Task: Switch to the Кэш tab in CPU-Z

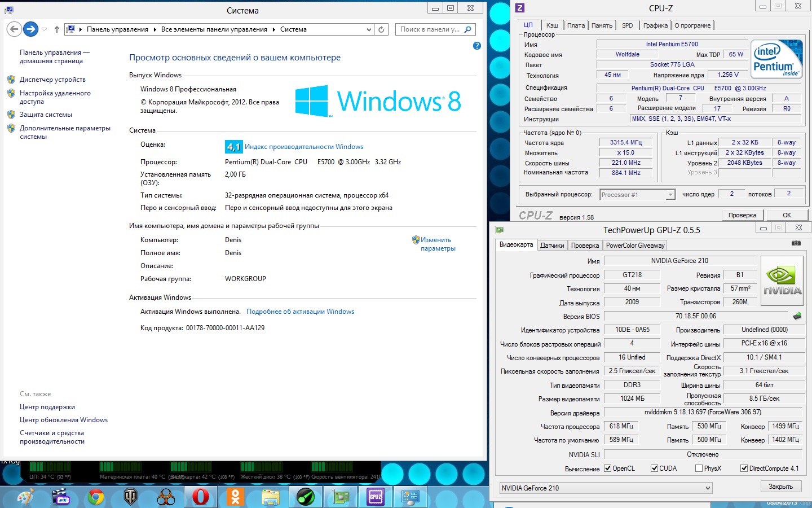Action: 552,25
